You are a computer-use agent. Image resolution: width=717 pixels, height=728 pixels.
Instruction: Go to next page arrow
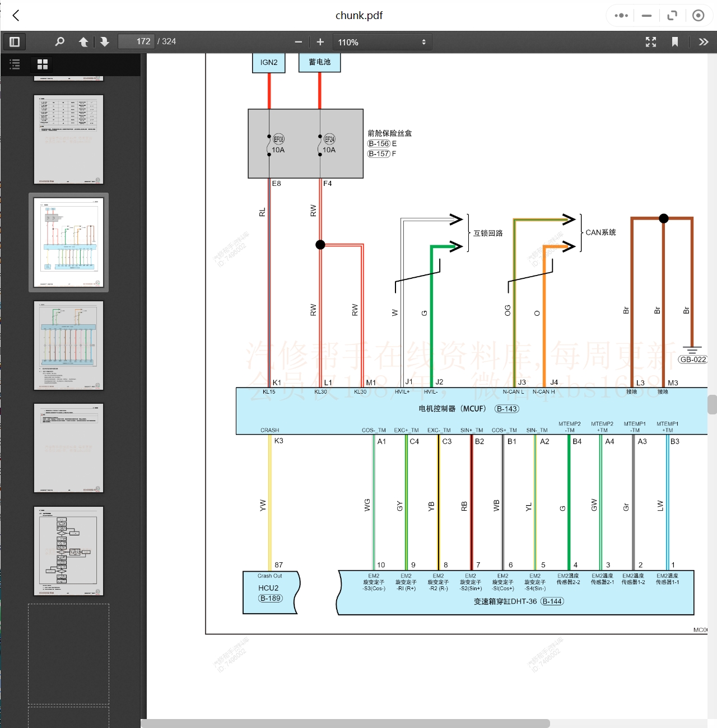tap(105, 42)
